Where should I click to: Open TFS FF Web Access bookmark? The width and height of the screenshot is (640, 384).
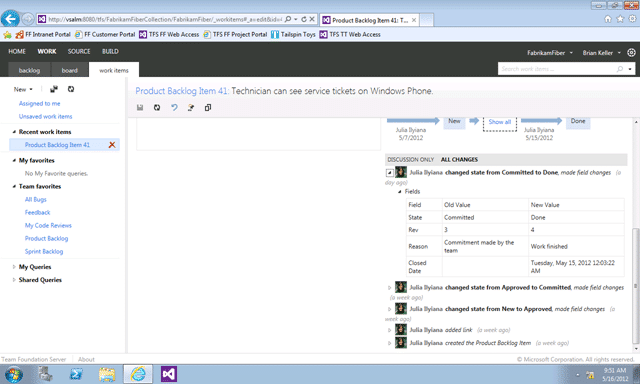click(169, 35)
